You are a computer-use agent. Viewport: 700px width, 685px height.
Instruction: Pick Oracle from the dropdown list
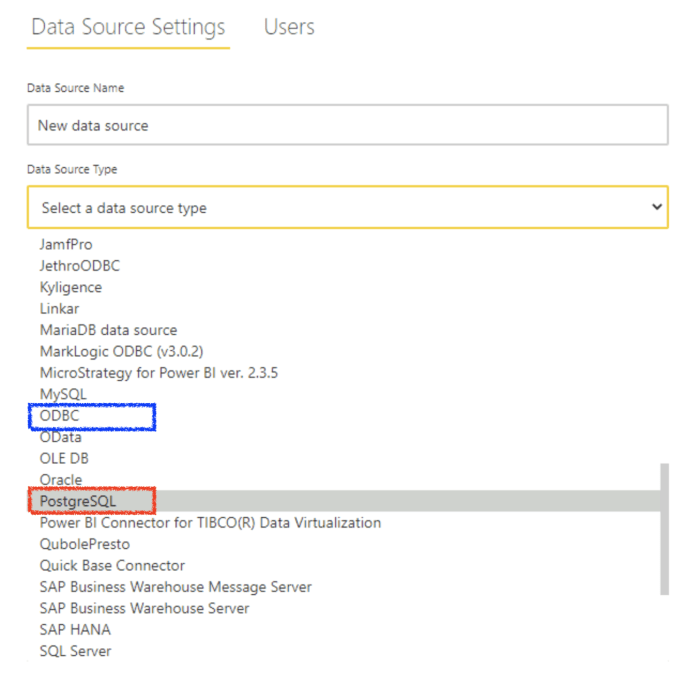pos(60,480)
